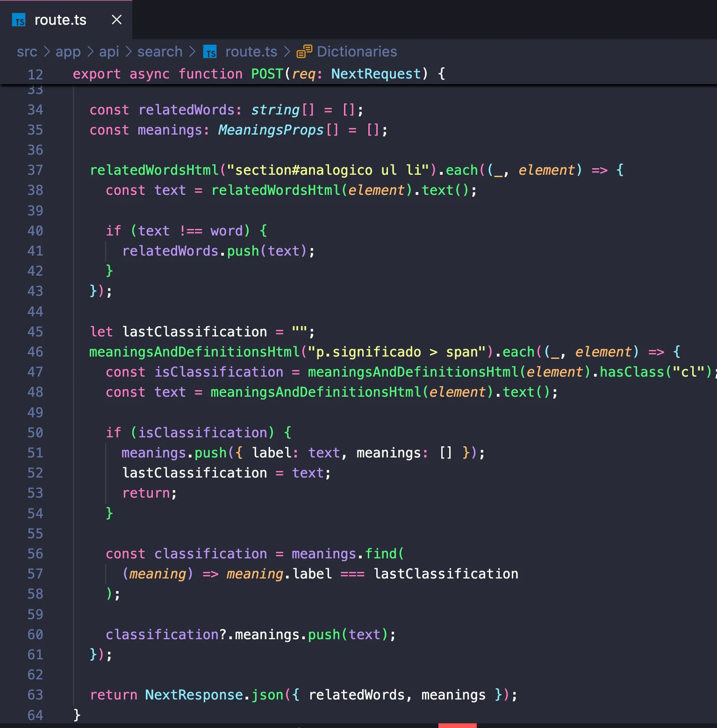Click the Dictionaries symbol icon in the breadcrumb

pos(304,51)
